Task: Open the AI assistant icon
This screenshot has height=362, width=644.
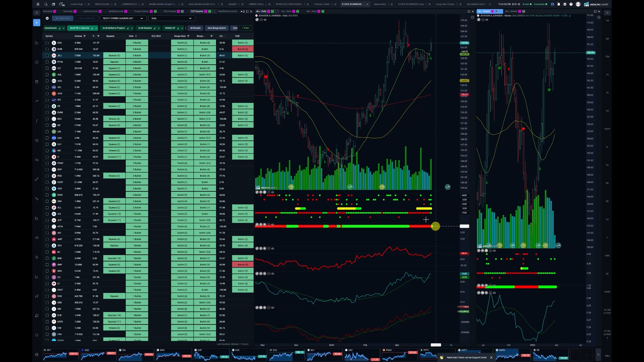Action: (62, 4)
